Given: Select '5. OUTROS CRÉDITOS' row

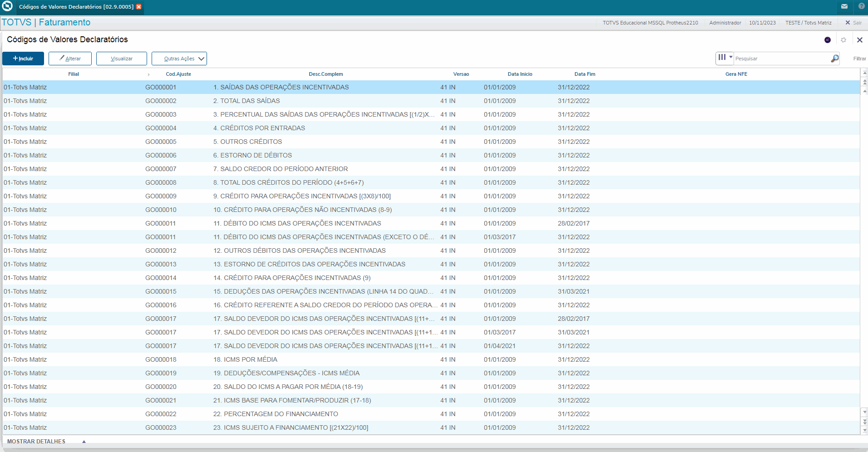Looking at the screenshot, I should tap(247, 142).
